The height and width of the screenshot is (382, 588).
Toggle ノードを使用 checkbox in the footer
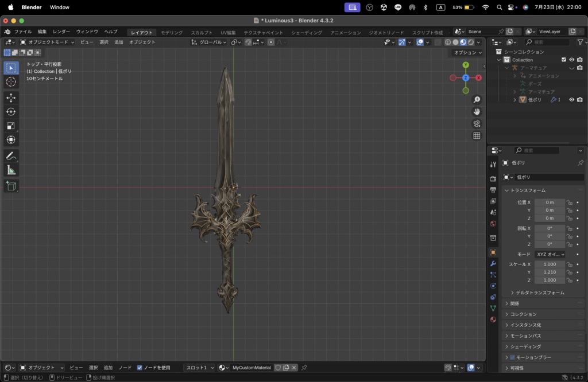[141, 368]
